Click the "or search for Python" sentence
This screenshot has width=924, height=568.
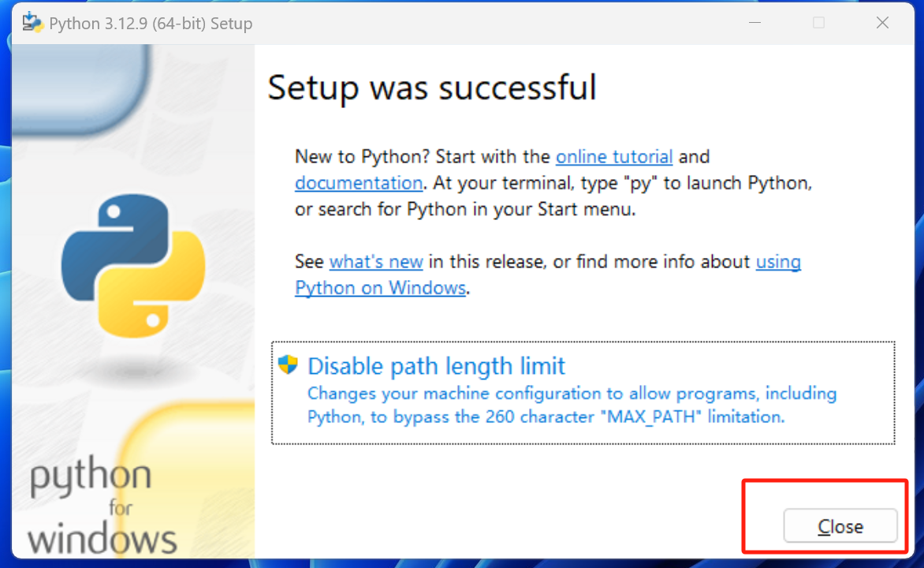464,210
